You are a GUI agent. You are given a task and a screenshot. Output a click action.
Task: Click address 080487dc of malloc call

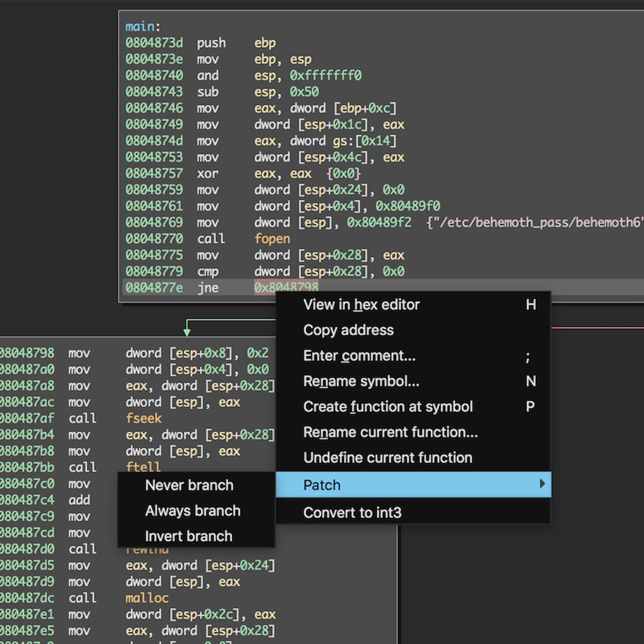pos(27,598)
